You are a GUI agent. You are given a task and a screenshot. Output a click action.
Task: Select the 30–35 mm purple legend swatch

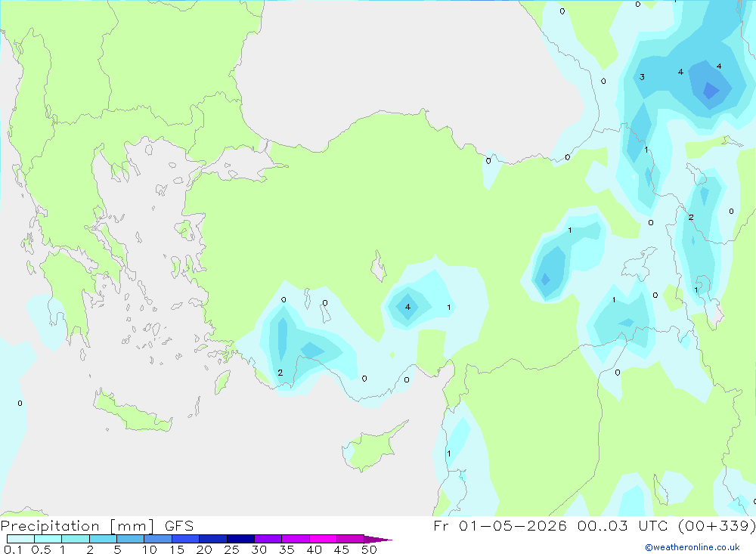268,539
